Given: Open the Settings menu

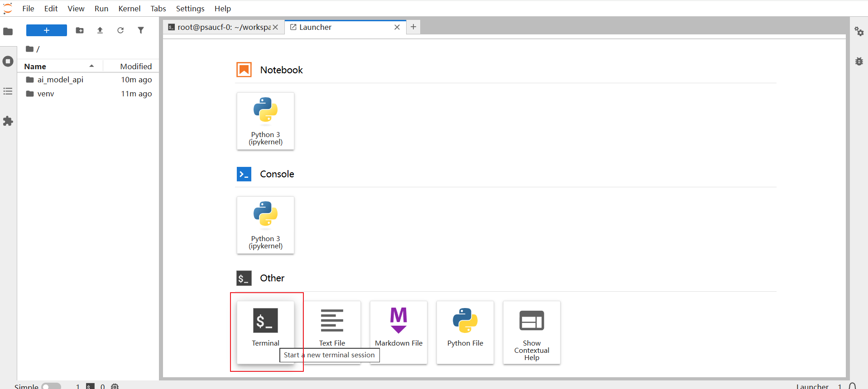Looking at the screenshot, I should coord(190,9).
